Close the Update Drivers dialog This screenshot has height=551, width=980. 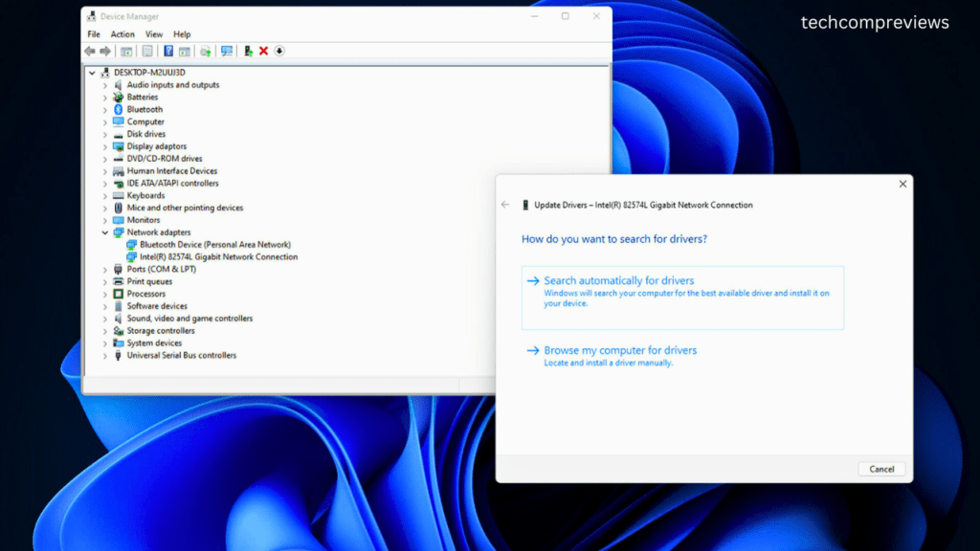point(902,184)
